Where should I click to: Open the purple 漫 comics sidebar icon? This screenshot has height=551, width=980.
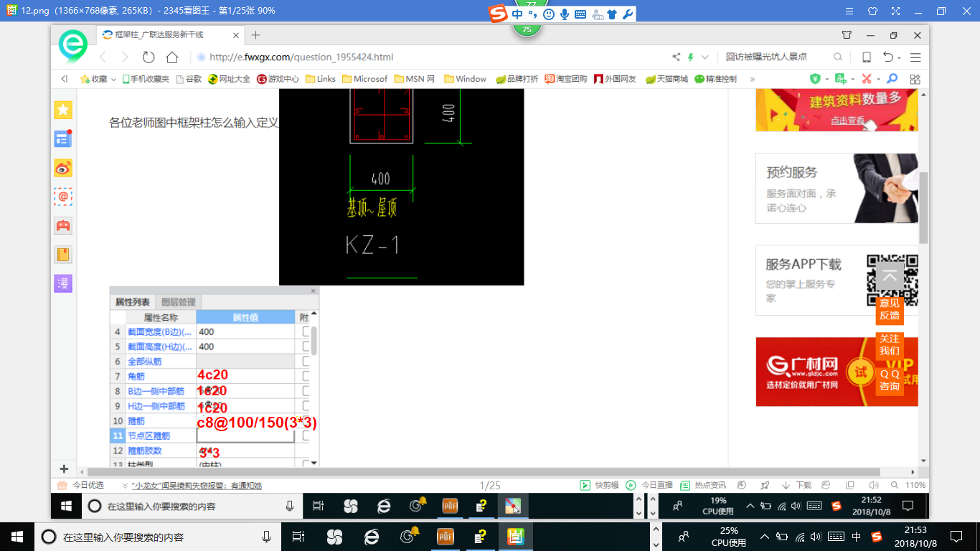tap(63, 283)
